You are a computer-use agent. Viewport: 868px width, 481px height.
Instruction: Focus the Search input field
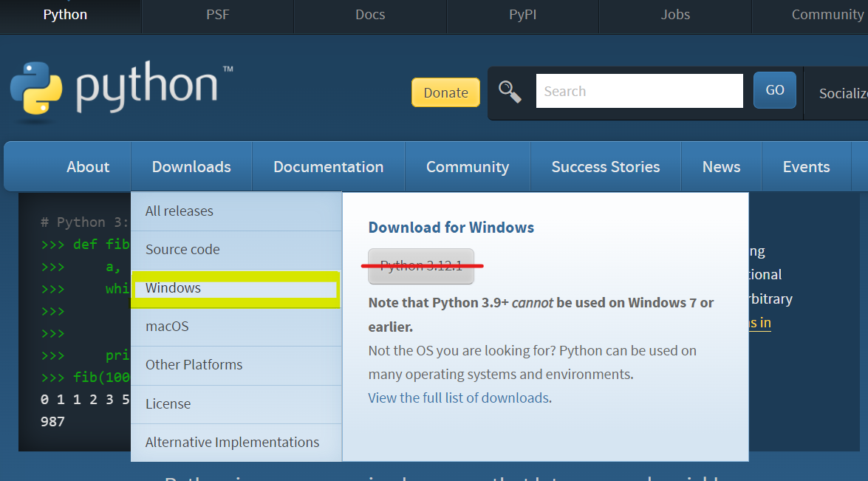click(640, 91)
